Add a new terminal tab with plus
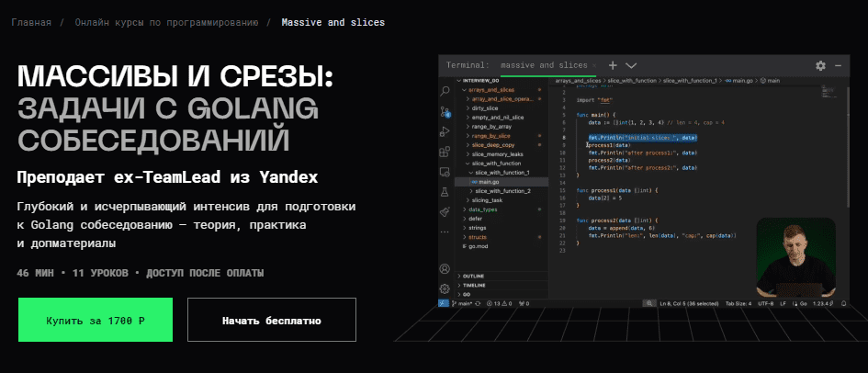This screenshot has width=868, height=373. tap(612, 66)
